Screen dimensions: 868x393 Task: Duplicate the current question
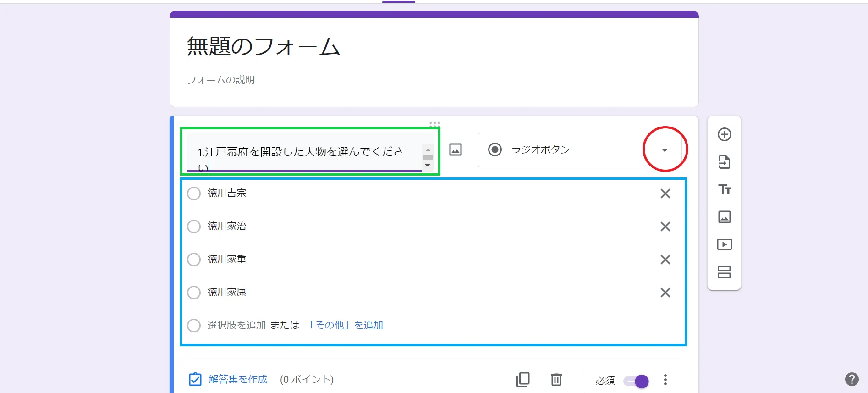523,380
